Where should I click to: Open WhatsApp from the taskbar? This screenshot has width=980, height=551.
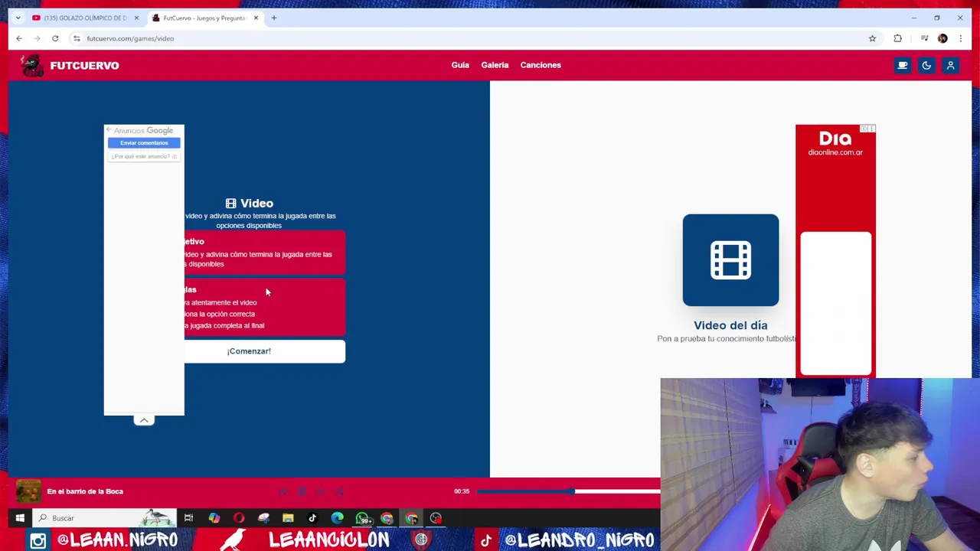coord(362,518)
